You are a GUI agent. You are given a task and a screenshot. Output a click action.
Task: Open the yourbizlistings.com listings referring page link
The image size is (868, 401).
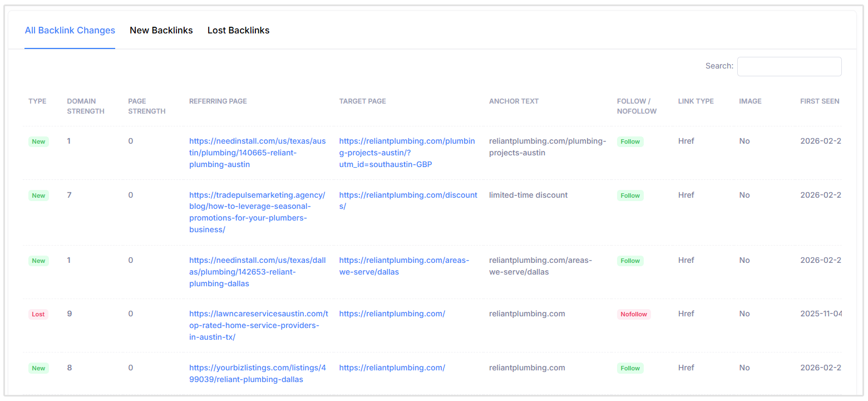[x=257, y=373]
